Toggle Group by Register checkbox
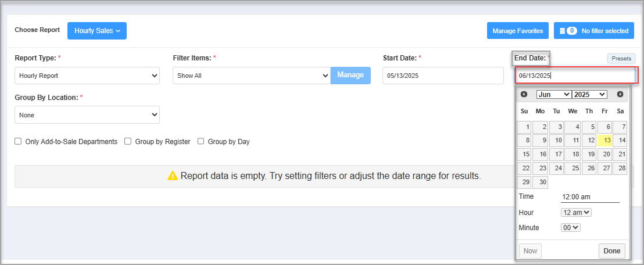The height and width of the screenshot is (265, 644). (x=128, y=141)
